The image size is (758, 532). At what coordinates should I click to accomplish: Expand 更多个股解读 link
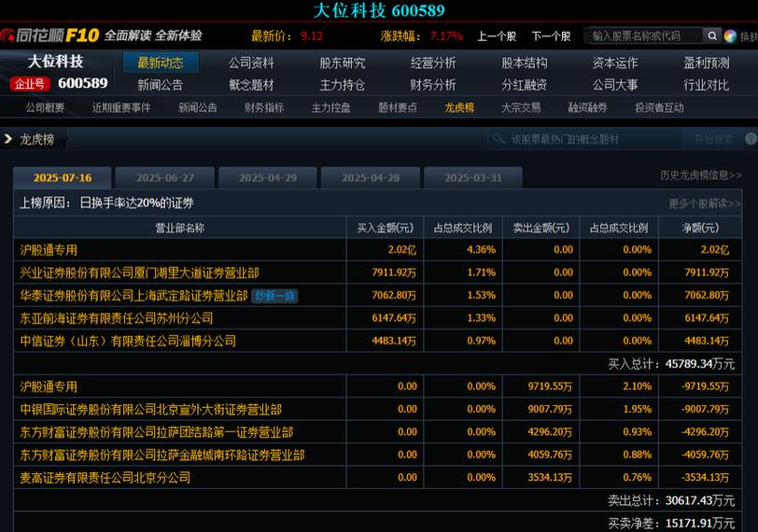coord(704,203)
